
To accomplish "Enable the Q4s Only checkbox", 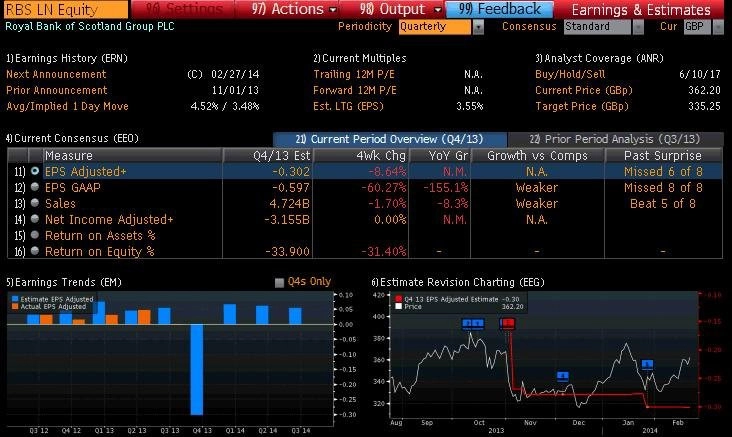I will [x=279, y=282].
